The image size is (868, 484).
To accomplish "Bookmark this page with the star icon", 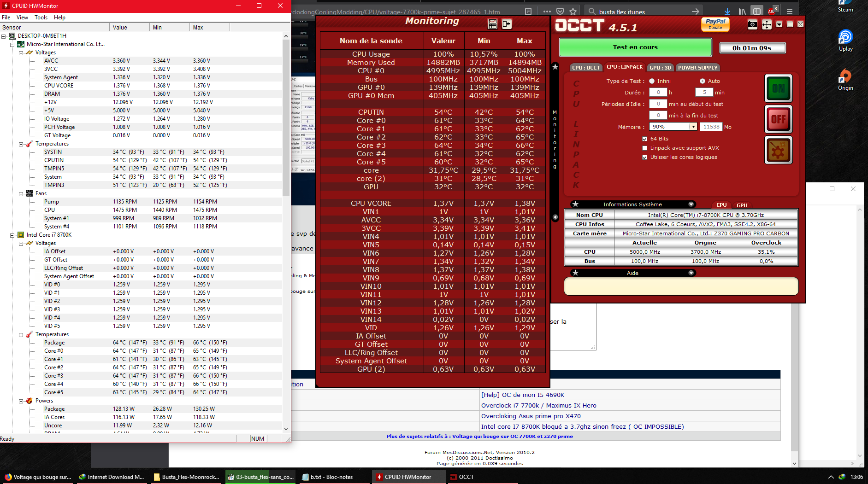I will tap(573, 12).
